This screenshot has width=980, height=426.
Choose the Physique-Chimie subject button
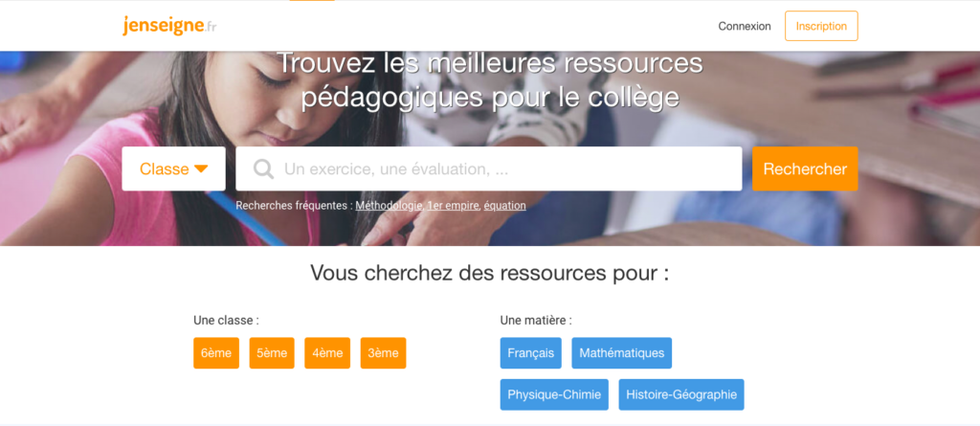(554, 394)
